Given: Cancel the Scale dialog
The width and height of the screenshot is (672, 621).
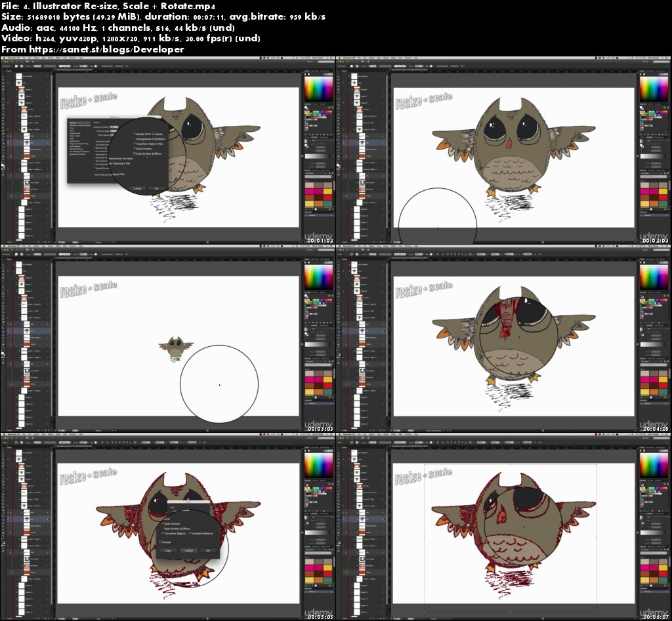Looking at the screenshot, I should pyautogui.click(x=189, y=551).
